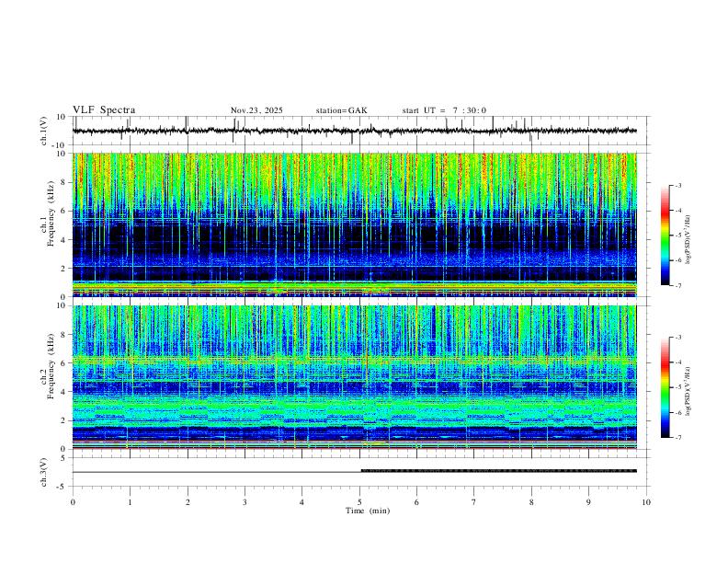Click the ch.2 'Frequency (kHz)' axis label
728x563 pixels.
click(51, 364)
